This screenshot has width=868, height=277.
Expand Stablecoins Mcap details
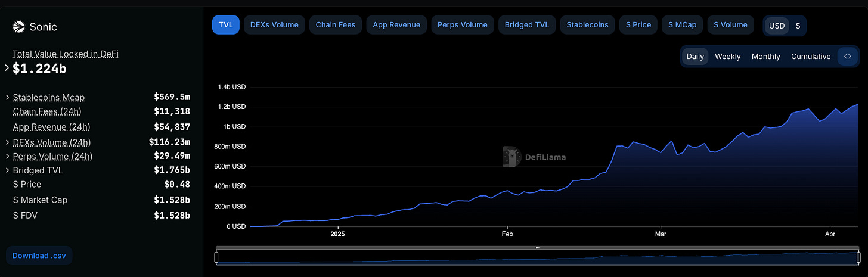point(7,97)
